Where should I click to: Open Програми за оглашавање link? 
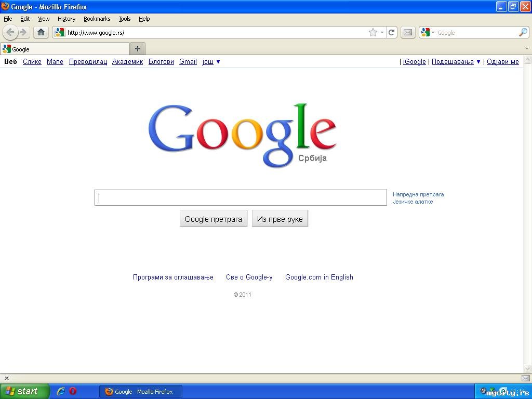[x=173, y=277]
